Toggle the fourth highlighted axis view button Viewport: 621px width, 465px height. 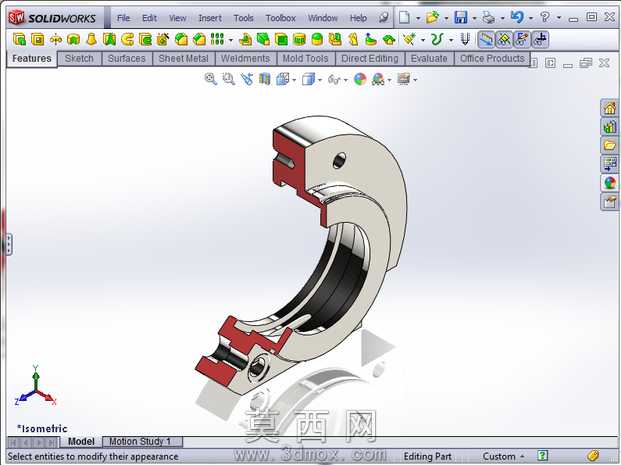click(540, 40)
